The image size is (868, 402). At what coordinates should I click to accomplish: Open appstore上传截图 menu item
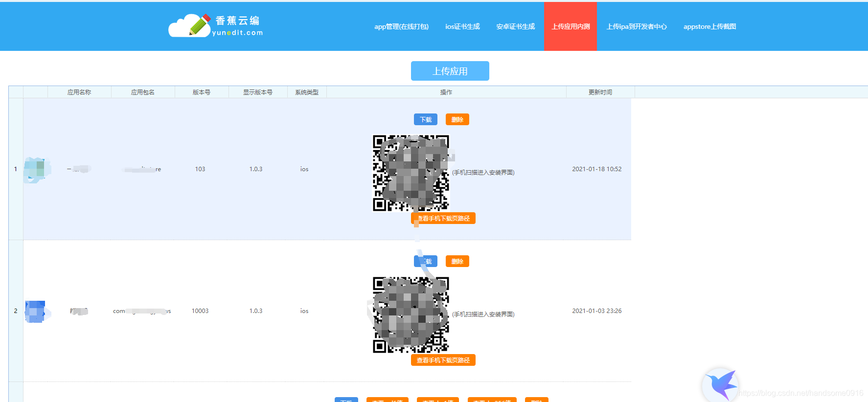coord(709,26)
